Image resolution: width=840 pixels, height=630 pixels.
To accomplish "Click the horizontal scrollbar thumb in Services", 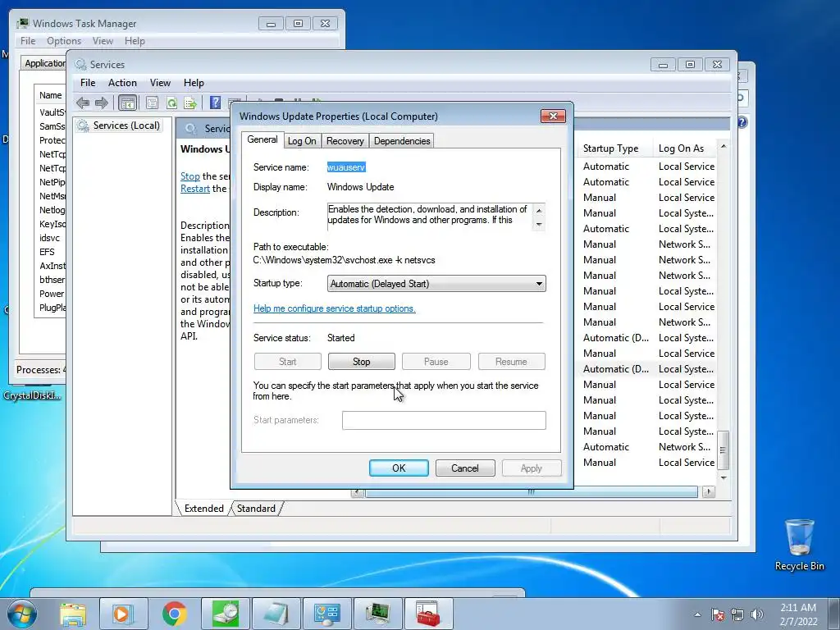I will (531, 491).
